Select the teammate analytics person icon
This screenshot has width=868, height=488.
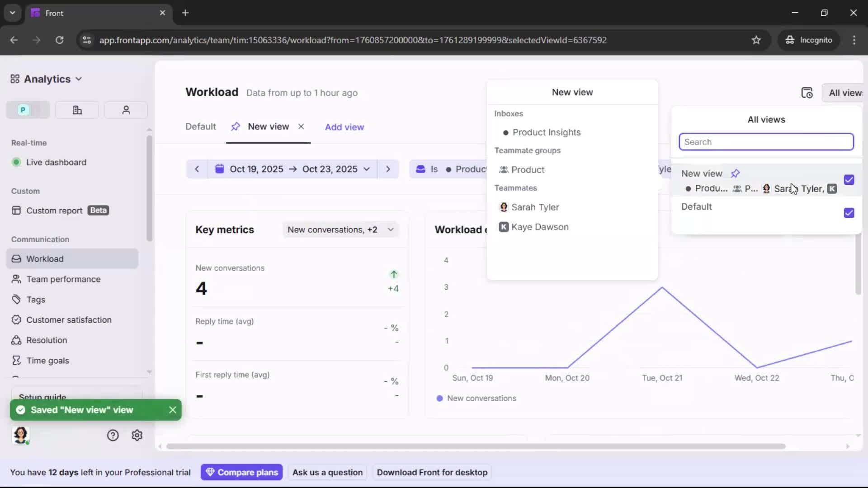click(126, 110)
